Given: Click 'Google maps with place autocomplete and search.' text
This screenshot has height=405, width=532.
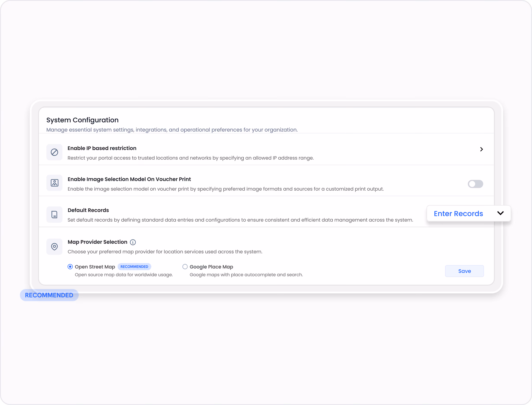Looking at the screenshot, I should (x=246, y=275).
